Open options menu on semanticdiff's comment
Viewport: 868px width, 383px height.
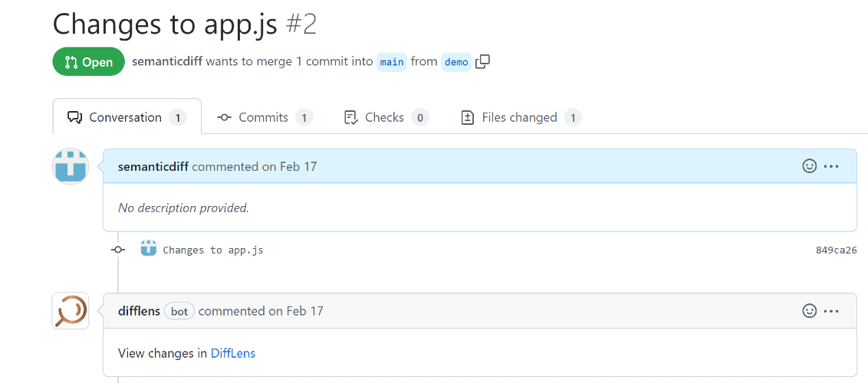click(831, 165)
